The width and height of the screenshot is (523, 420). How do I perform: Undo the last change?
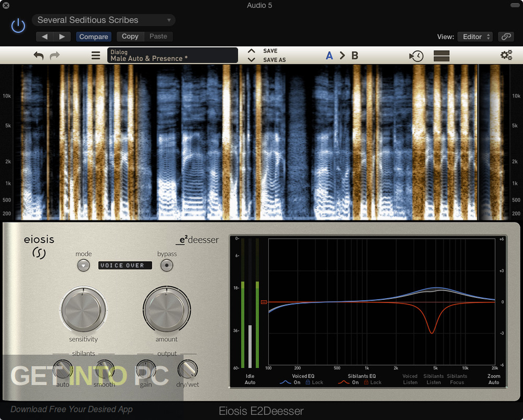point(39,55)
